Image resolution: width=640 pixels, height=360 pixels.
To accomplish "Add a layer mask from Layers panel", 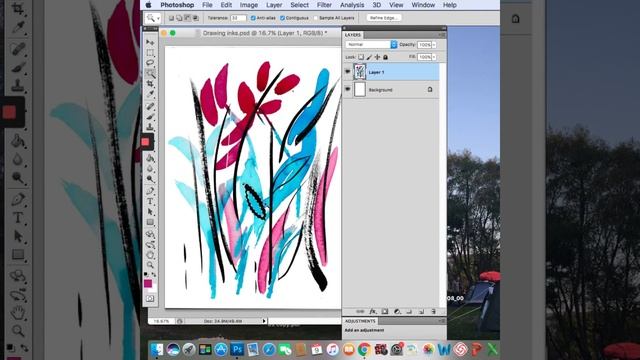I will tap(384, 311).
